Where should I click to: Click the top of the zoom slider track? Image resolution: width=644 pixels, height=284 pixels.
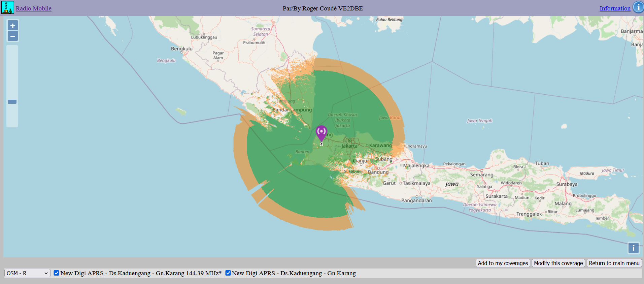(12, 48)
